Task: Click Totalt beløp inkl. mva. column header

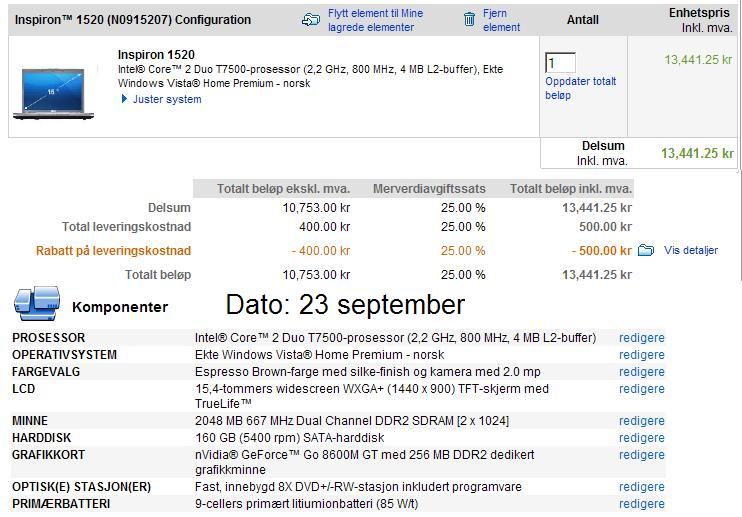Action: (571, 189)
